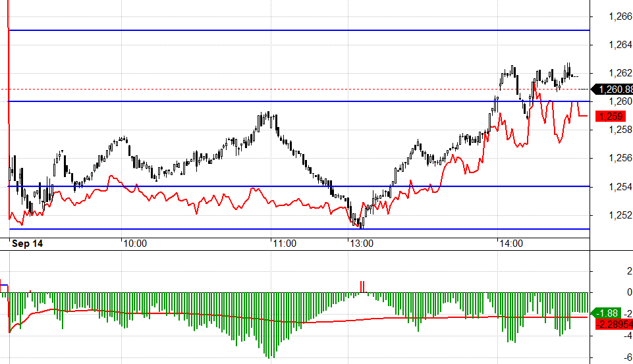Screen dimensions: 633x364
Task: Select the 13:00 time axis label
Action: tap(361, 244)
